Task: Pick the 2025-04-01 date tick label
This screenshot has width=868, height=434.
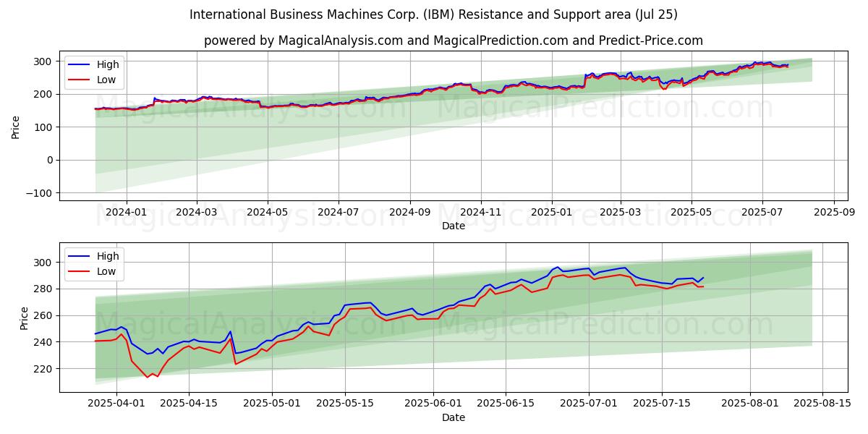Action: pyautogui.click(x=116, y=404)
